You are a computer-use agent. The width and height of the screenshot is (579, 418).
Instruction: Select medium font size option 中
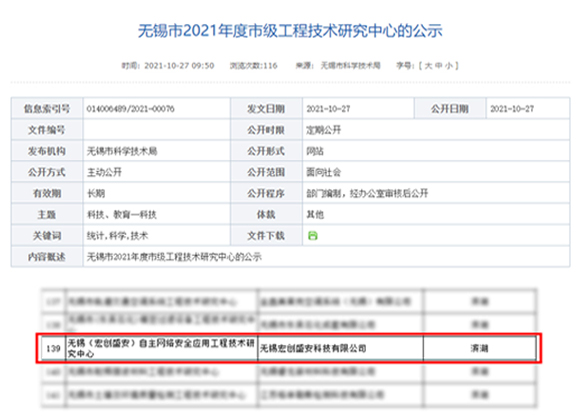(x=438, y=66)
